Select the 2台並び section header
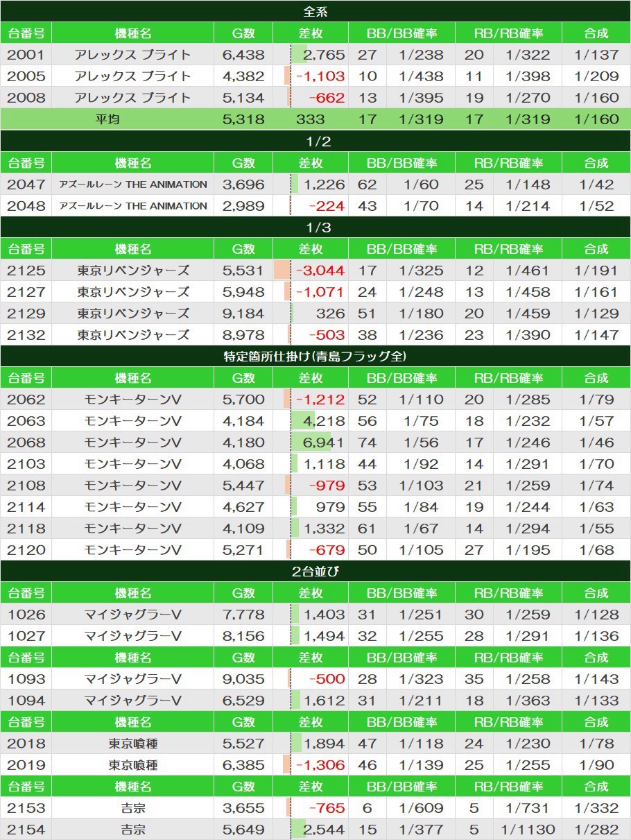 point(315,571)
